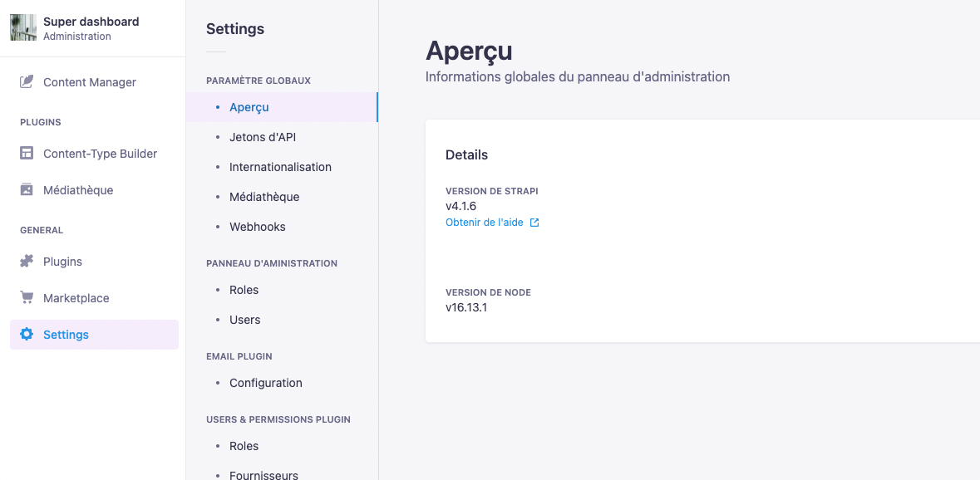Screen dimensions: 980x480
Task: Select Aperçu in the settings menu
Action: click(x=249, y=106)
